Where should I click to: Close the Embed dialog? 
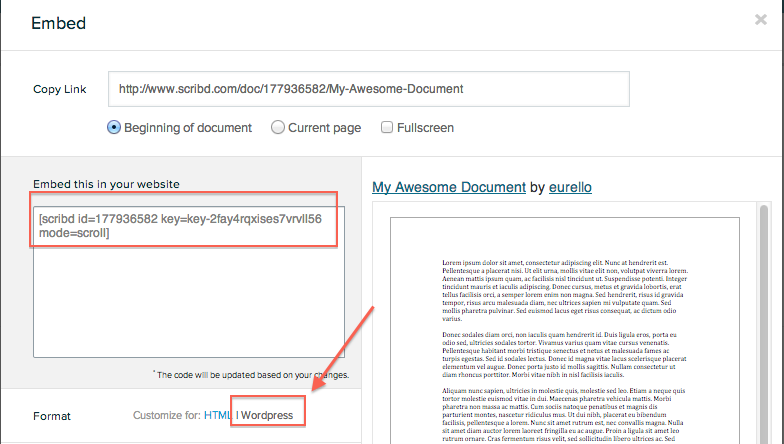click(x=760, y=20)
